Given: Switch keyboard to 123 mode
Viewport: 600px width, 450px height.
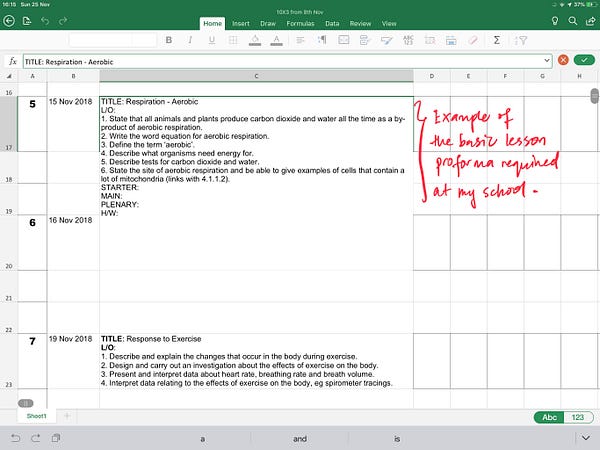Looking at the screenshot, I should click(x=578, y=417).
